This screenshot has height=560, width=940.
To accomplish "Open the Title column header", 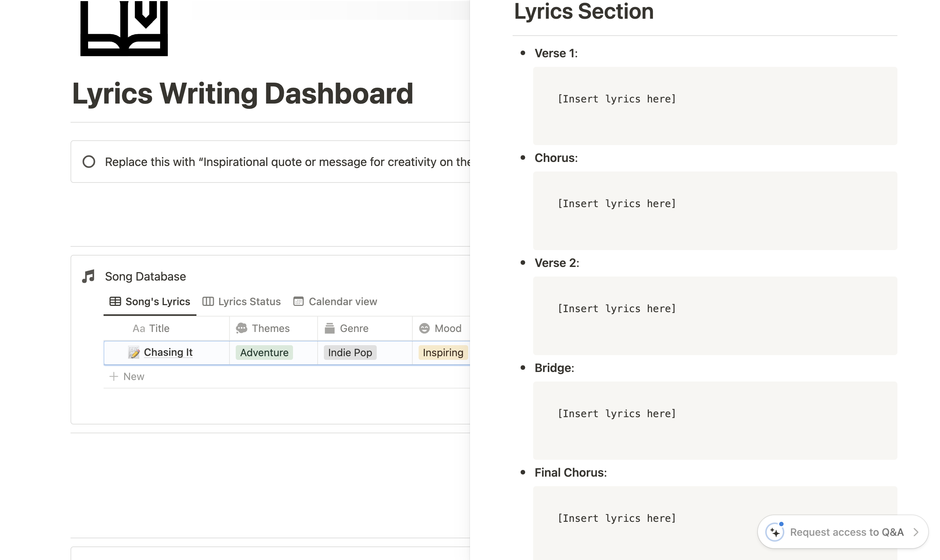I will pyautogui.click(x=166, y=329).
